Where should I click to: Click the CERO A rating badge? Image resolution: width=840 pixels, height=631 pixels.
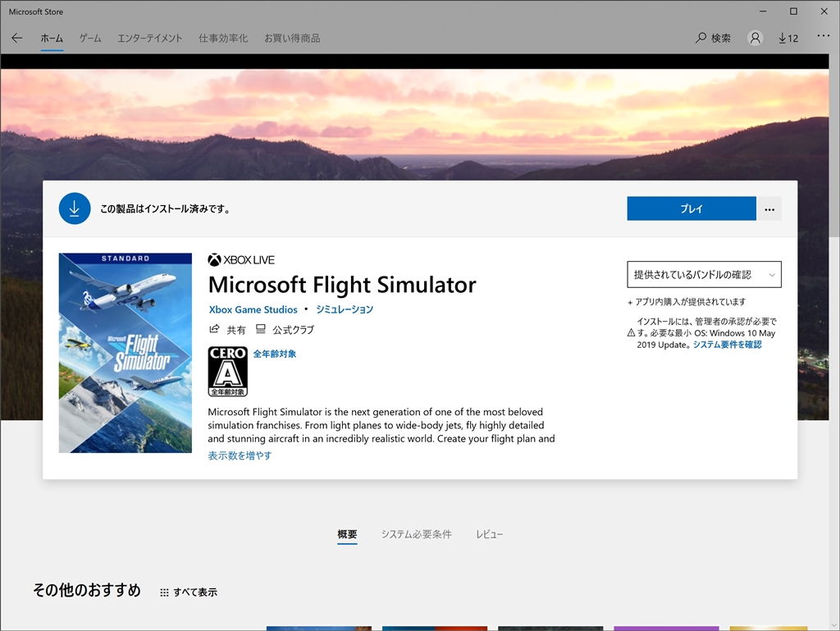click(x=228, y=371)
